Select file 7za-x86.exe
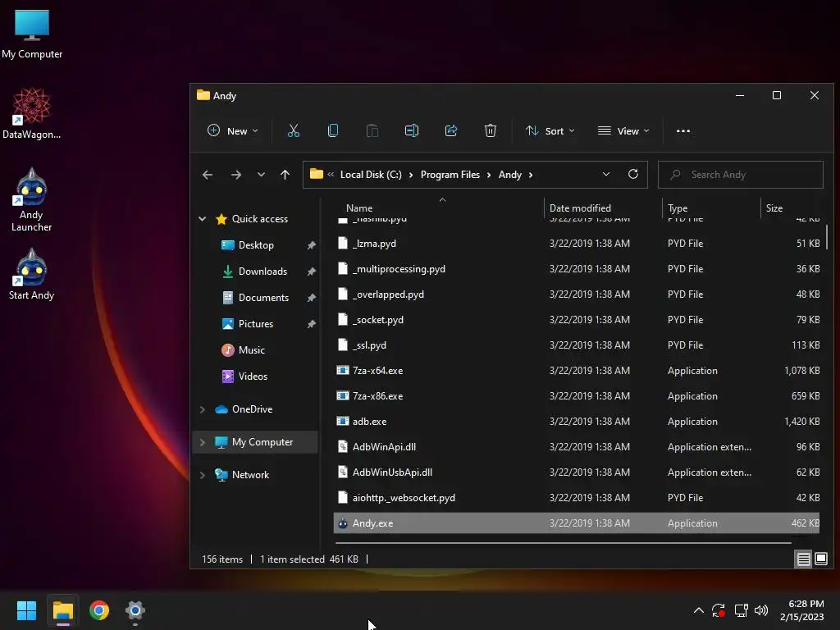 [x=577, y=396]
